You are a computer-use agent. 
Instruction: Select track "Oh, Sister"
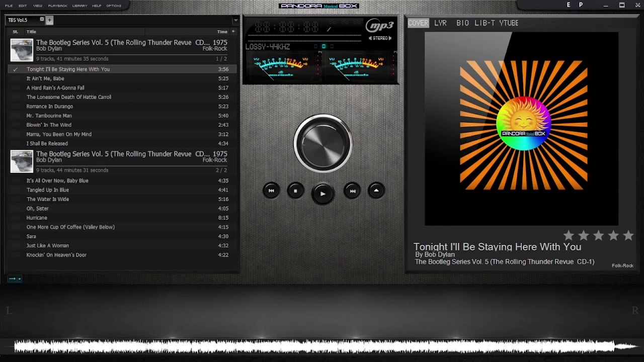(x=122, y=209)
